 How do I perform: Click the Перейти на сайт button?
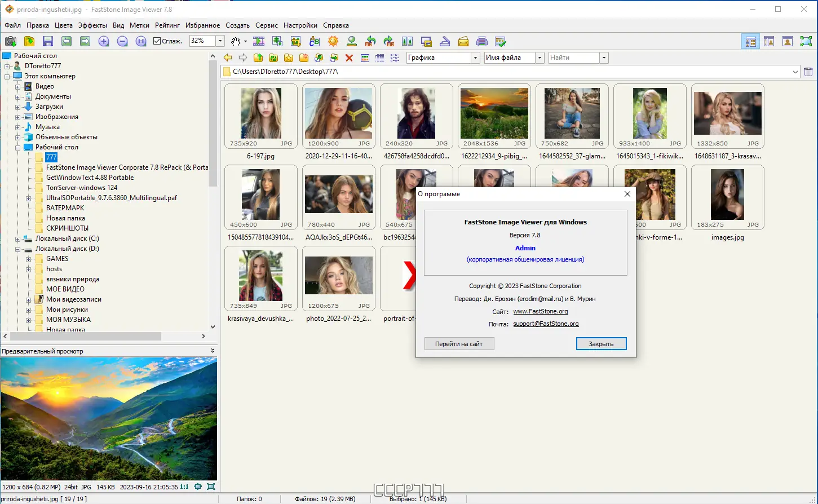tap(459, 344)
